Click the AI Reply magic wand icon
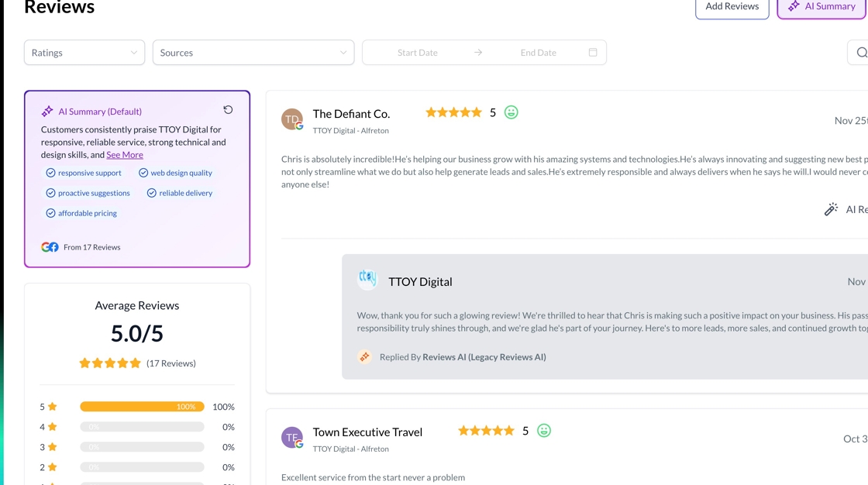 click(831, 208)
